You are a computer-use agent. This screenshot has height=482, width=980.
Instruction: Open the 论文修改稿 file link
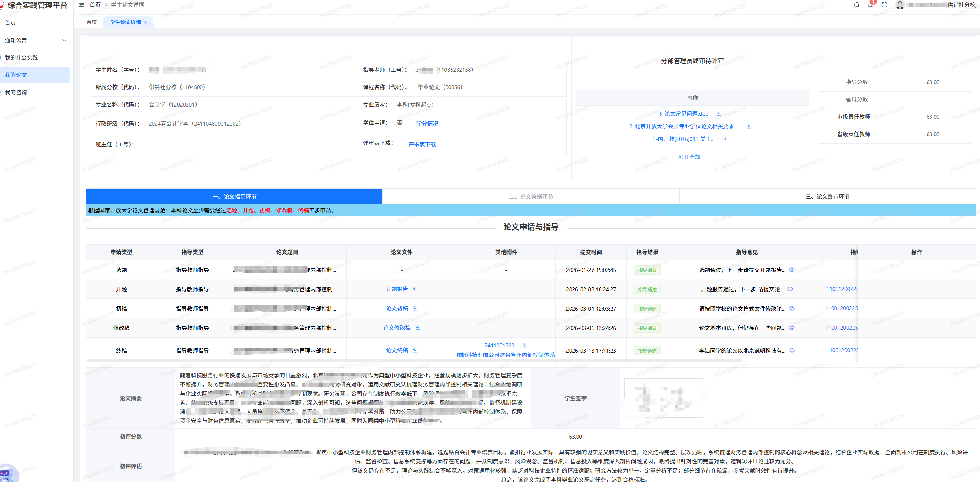(x=397, y=328)
